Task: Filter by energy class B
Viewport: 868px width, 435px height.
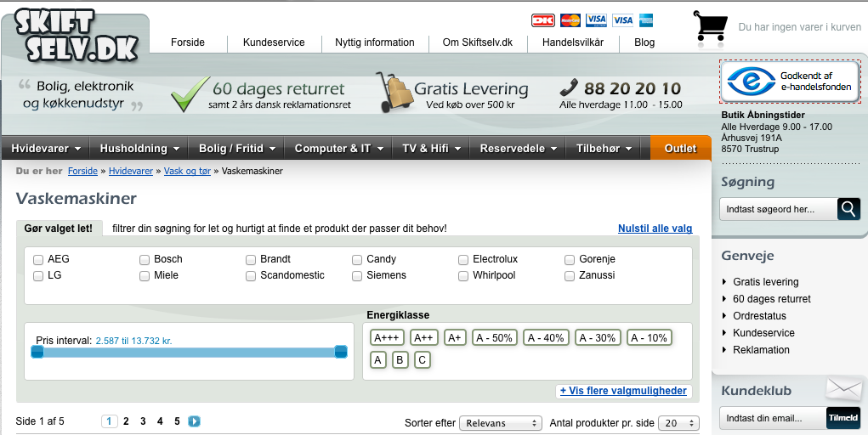Action: tap(400, 359)
